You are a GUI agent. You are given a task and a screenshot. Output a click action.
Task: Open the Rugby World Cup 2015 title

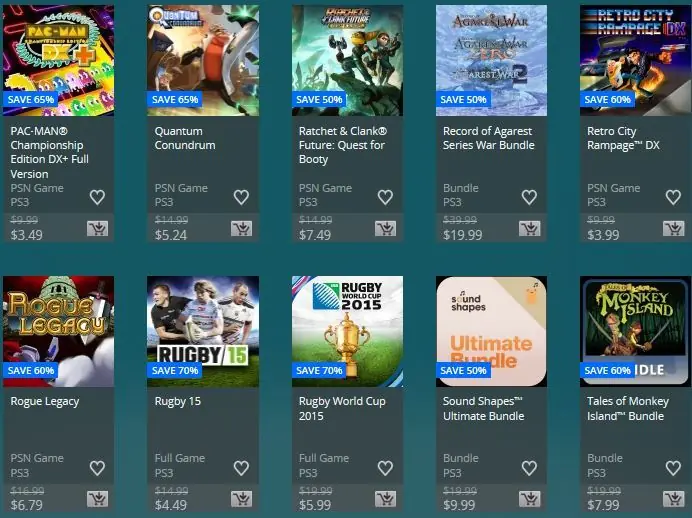click(342, 409)
